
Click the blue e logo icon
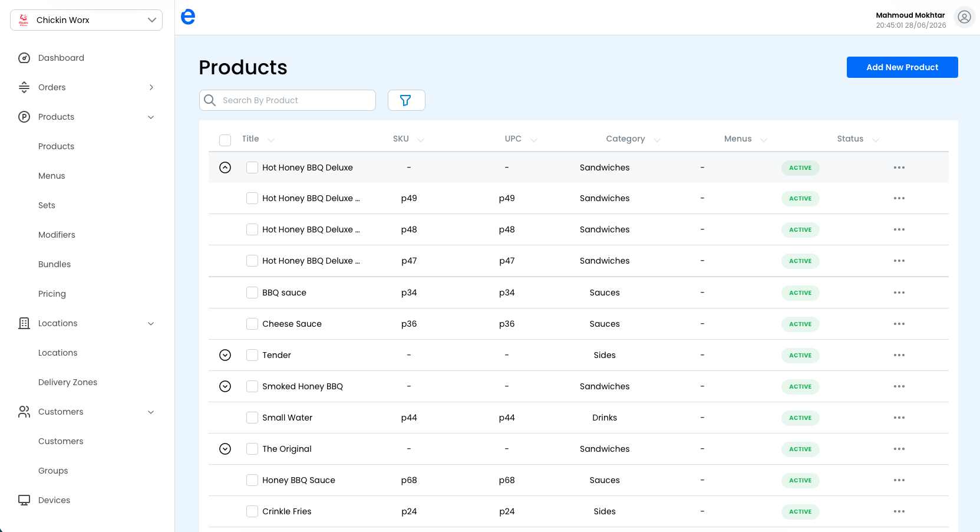[x=188, y=17]
